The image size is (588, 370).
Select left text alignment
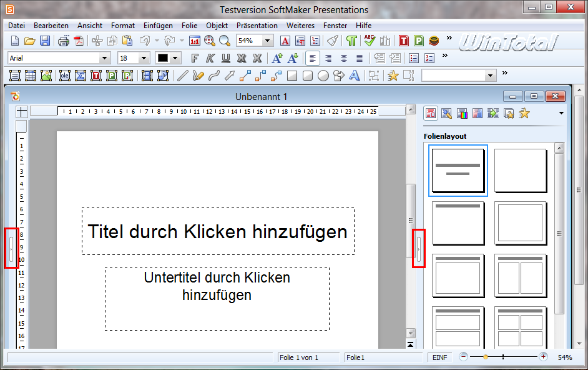pyautogui.click(x=312, y=58)
